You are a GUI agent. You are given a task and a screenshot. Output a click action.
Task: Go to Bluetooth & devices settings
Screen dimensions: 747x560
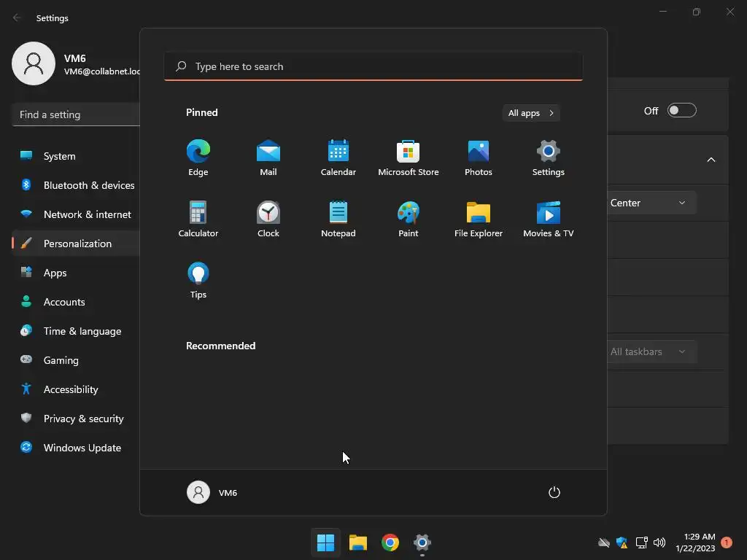click(x=76, y=185)
